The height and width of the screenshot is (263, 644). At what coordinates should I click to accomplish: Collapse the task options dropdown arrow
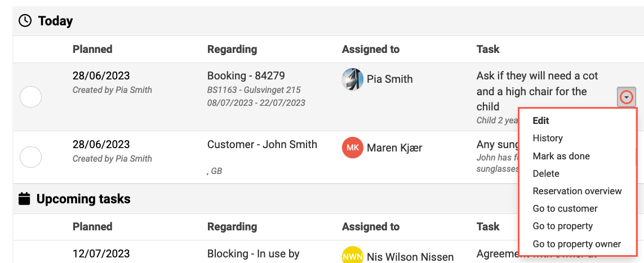pos(627,97)
